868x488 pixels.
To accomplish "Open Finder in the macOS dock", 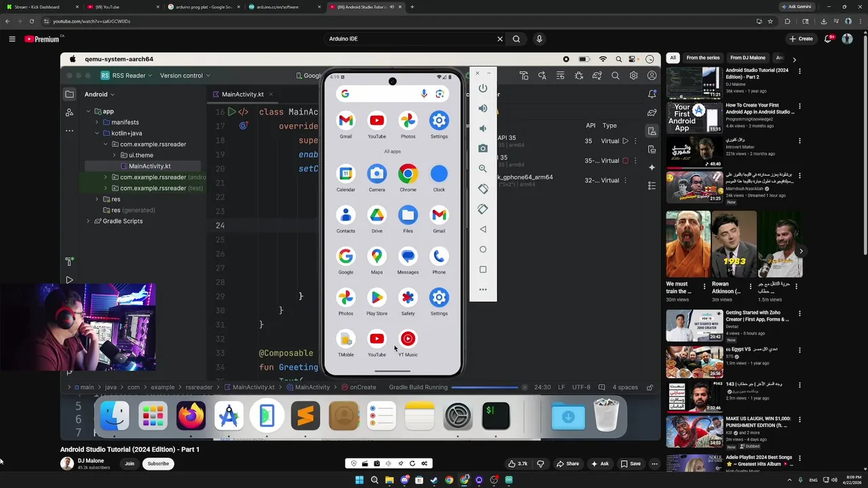I will [x=115, y=415].
